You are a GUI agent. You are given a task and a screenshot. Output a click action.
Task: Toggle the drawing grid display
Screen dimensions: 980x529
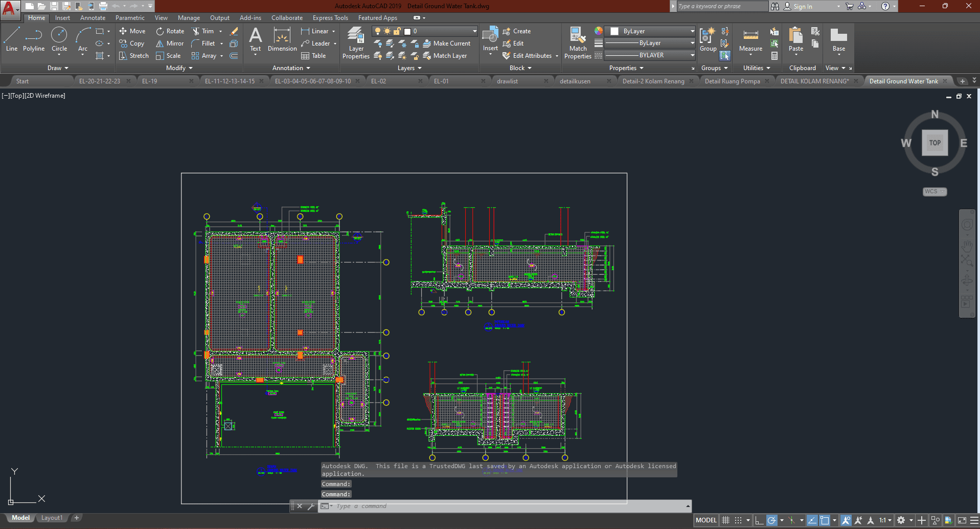click(x=725, y=520)
